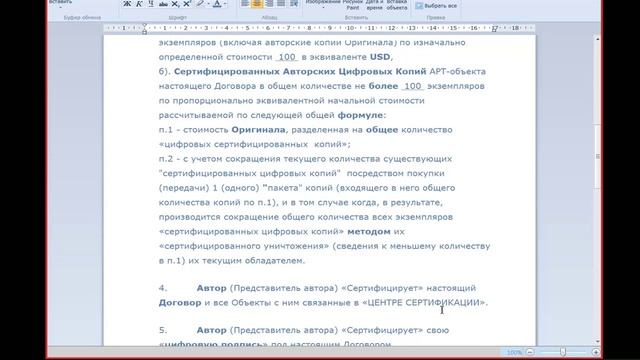The image size is (640, 360).
Task: Click "Сертифицированных Авторских Цифровых Копий" heading text
Action: (x=300, y=71)
